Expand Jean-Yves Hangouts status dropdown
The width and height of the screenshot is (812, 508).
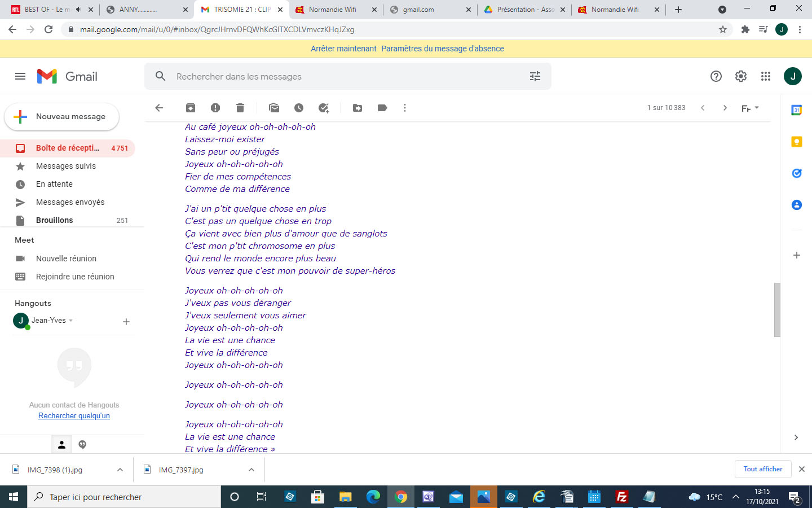pos(71,321)
